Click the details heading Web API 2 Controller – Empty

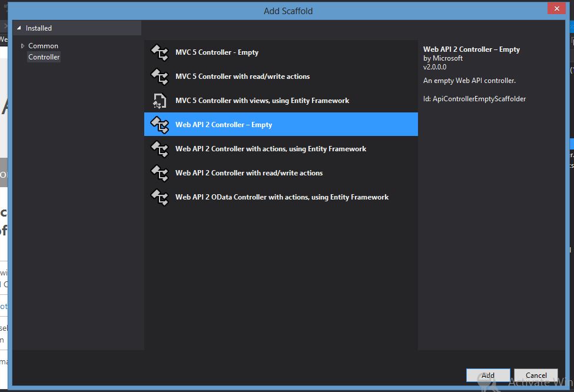click(472, 49)
